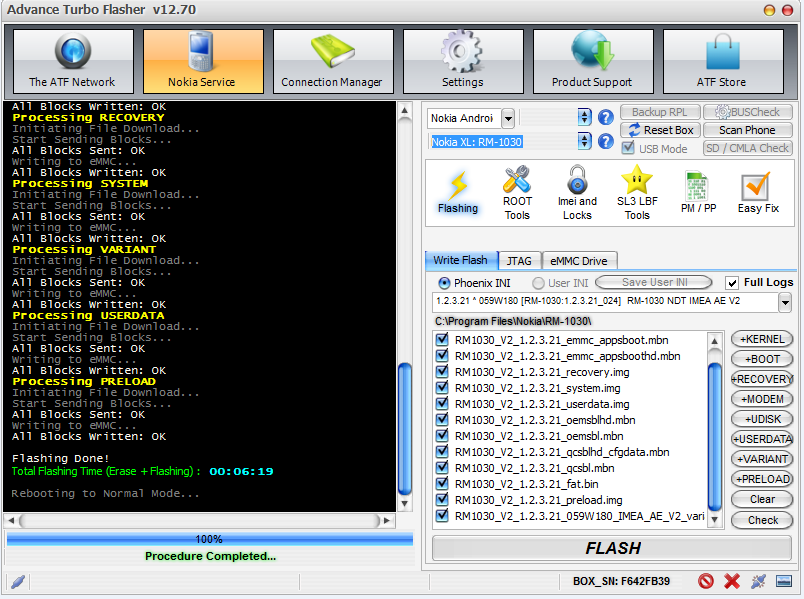Click the +KERNEL button

click(762, 339)
